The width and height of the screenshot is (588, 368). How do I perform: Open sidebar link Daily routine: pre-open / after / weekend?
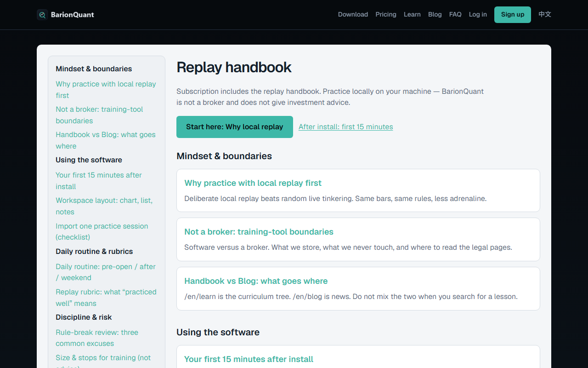pyautogui.click(x=106, y=272)
